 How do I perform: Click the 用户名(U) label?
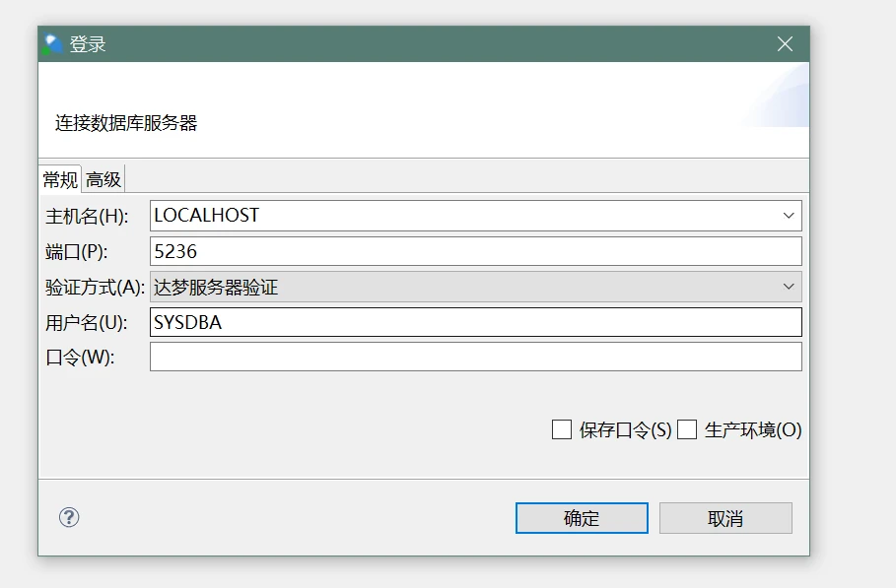tap(87, 322)
